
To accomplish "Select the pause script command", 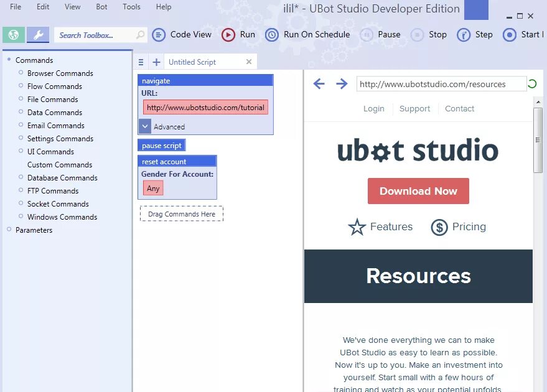I will pyautogui.click(x=162, y=146).
